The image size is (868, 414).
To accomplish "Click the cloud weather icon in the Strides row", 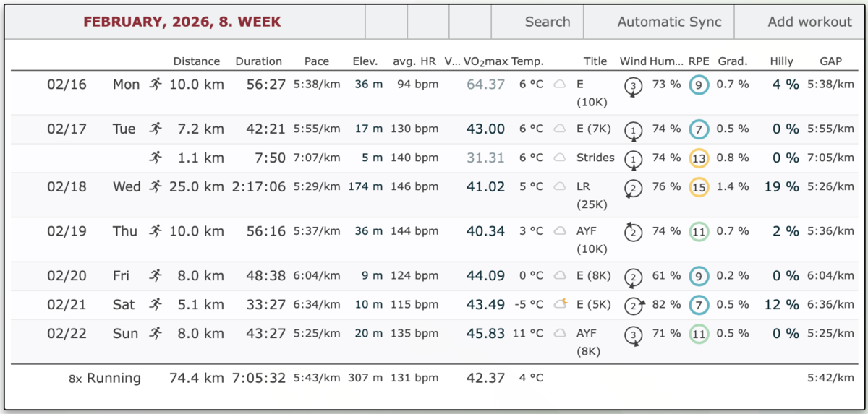I will point(559,158).
